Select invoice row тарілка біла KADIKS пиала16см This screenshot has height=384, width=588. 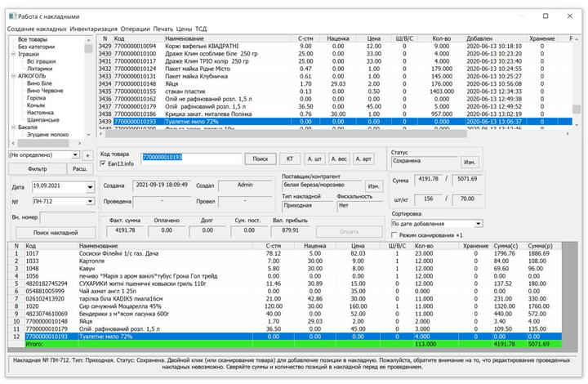coord(285,298)
